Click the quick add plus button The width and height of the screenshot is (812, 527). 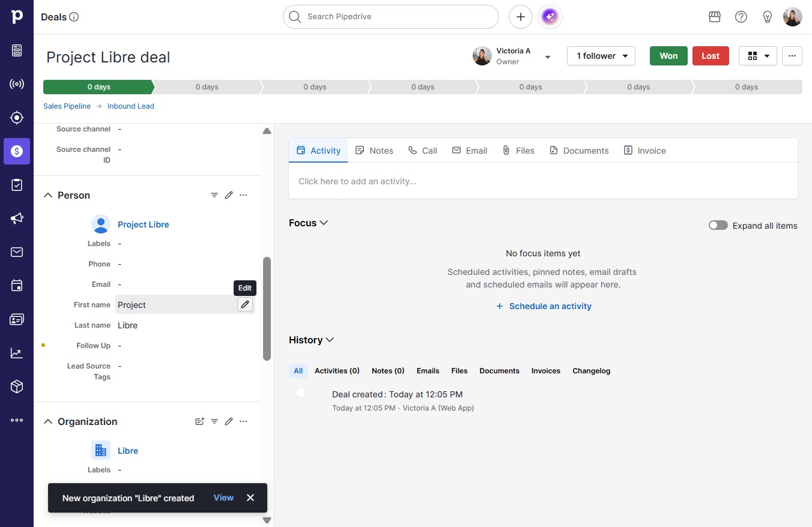click(x=521, y=17)
